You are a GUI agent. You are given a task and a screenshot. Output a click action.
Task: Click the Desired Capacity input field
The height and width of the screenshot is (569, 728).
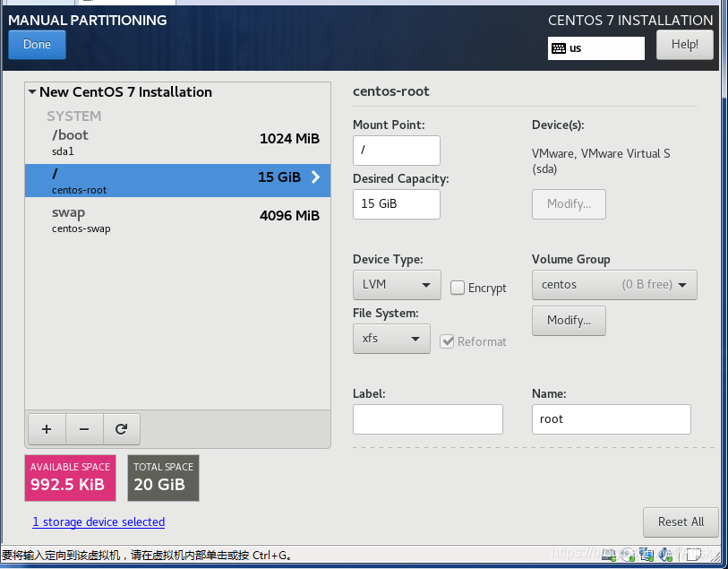coord(397,204)
